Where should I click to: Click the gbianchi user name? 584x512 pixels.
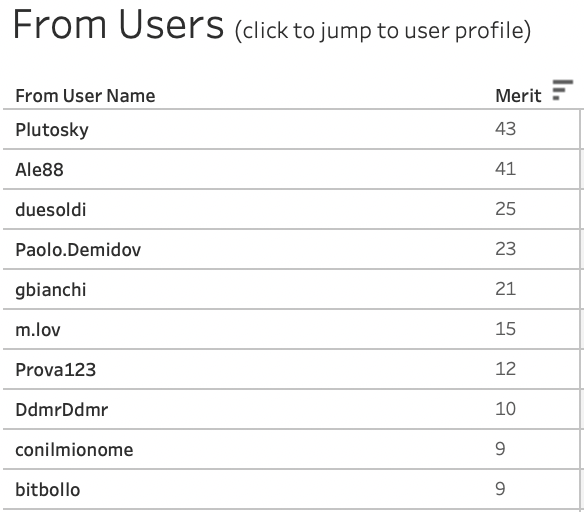[x=51, y=290]
